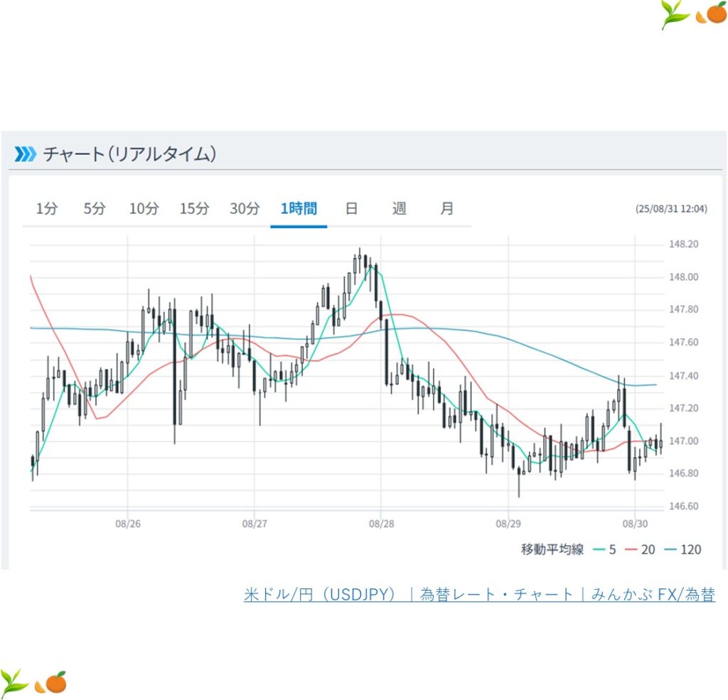Screen dimensions: 728x700
Task: Click the 146.80 price axis label
Action: click(683, 473)
